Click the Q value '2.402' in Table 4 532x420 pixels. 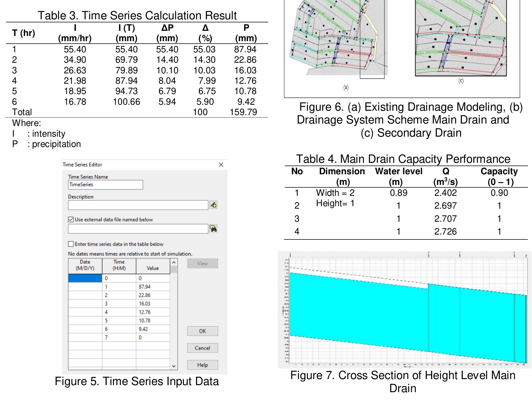[x=446, y=193]
